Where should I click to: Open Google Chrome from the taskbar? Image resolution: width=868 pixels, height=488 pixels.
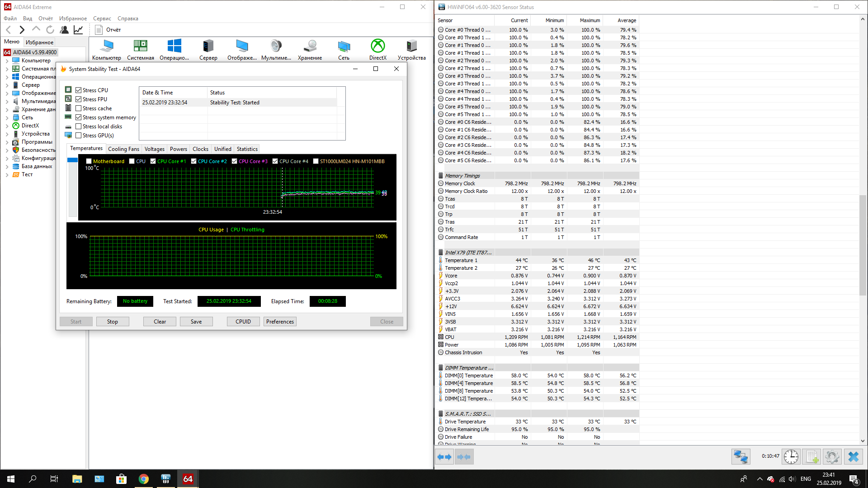click(144, 479)
